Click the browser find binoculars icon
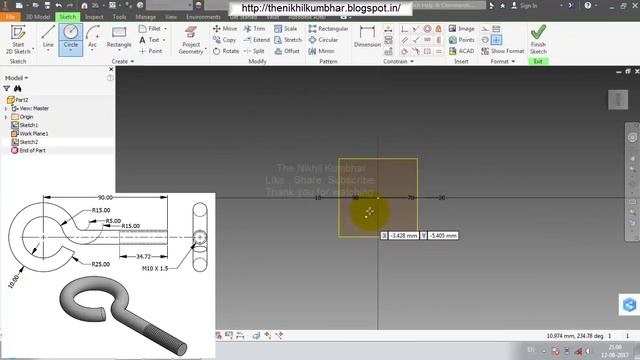 tap(18, 88)
